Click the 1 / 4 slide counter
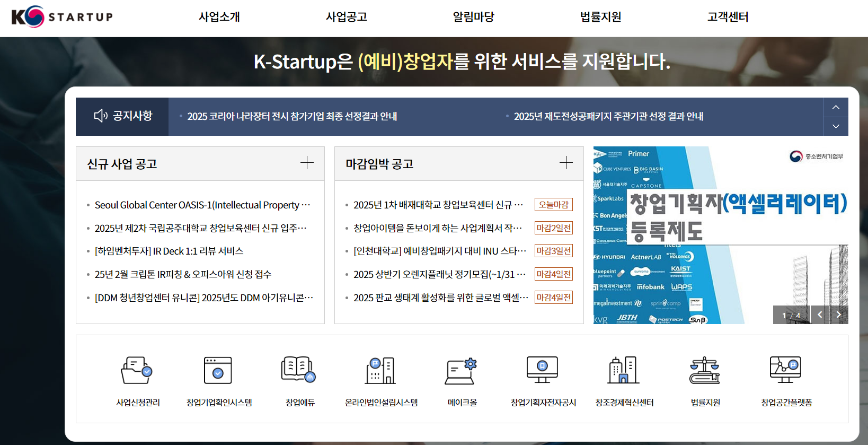 pos(791,315)
